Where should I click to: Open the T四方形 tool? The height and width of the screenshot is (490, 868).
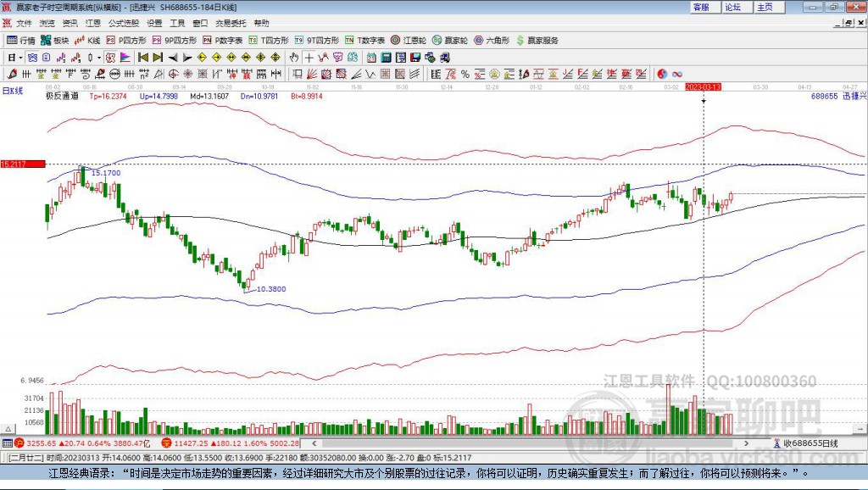(269, 41)
